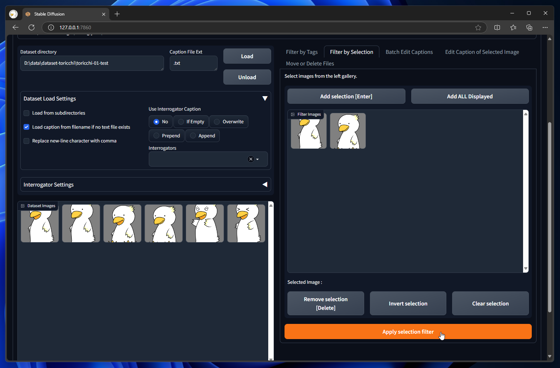Screen dimensions: 560x368
Task: Uncheck Load caption from filename option
Action: 26,127
